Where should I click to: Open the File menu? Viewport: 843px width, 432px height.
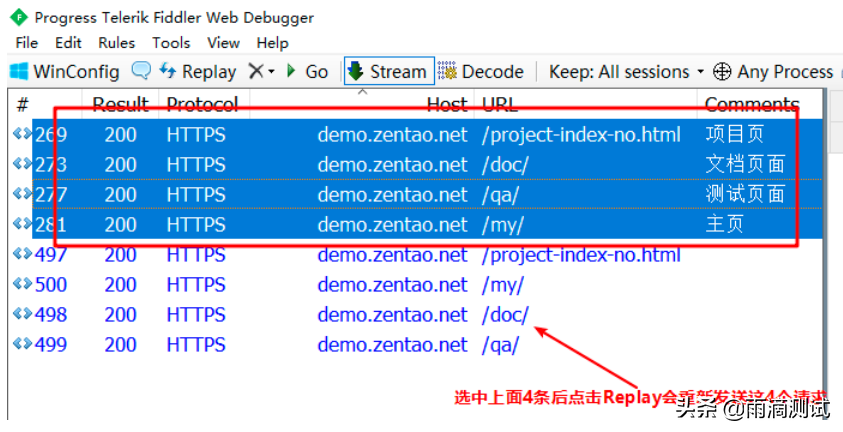[x=27, y=43]
